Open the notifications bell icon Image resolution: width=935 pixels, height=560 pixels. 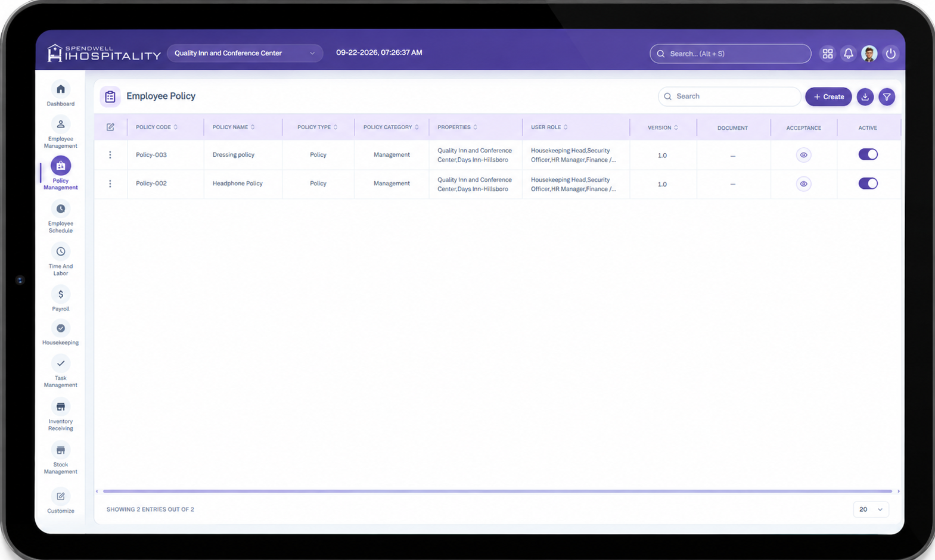(x=848, y=54)
